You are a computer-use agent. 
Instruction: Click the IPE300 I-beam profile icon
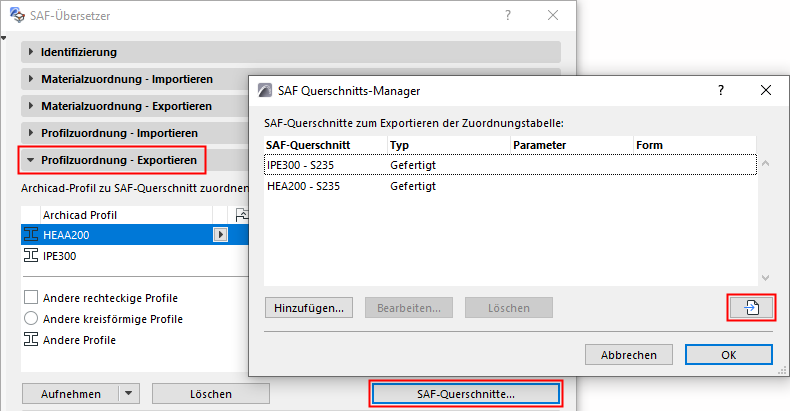(x=30, y=256)
